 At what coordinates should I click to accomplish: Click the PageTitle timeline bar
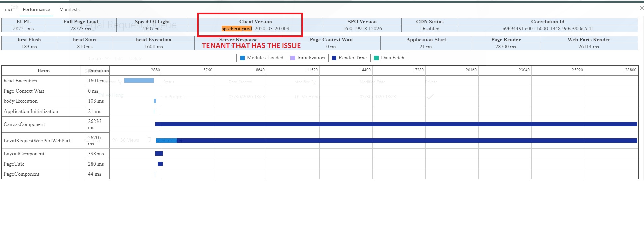tap(160, 164)
